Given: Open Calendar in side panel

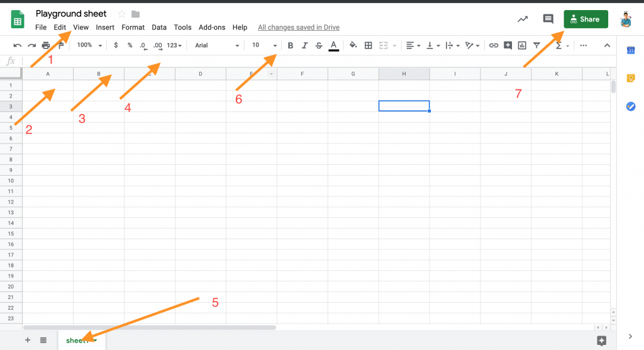Looking at the screenshot, I should click(631, 50).
